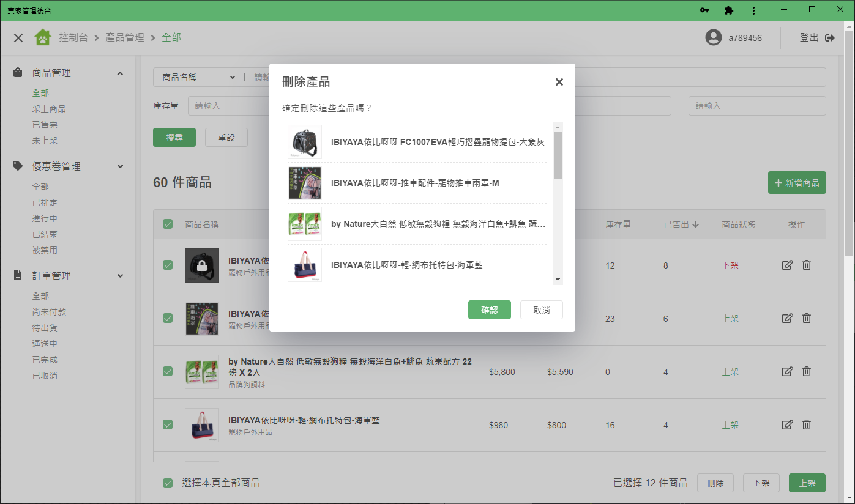This screenshot has height=504, width=855.
Task: Open 待出貨 orders
Action: [45, 328]
